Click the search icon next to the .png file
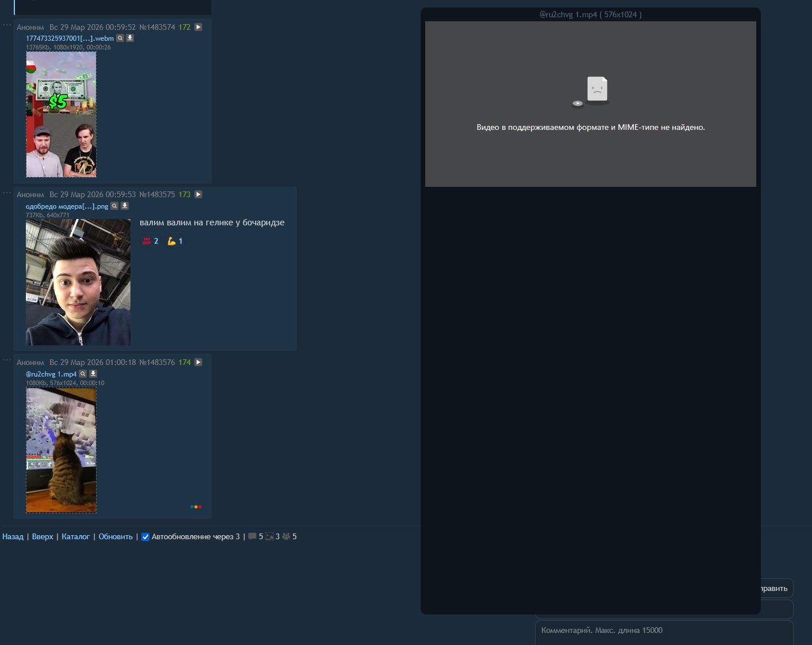This screenshot has height=645, width=812. pos(114,206)
